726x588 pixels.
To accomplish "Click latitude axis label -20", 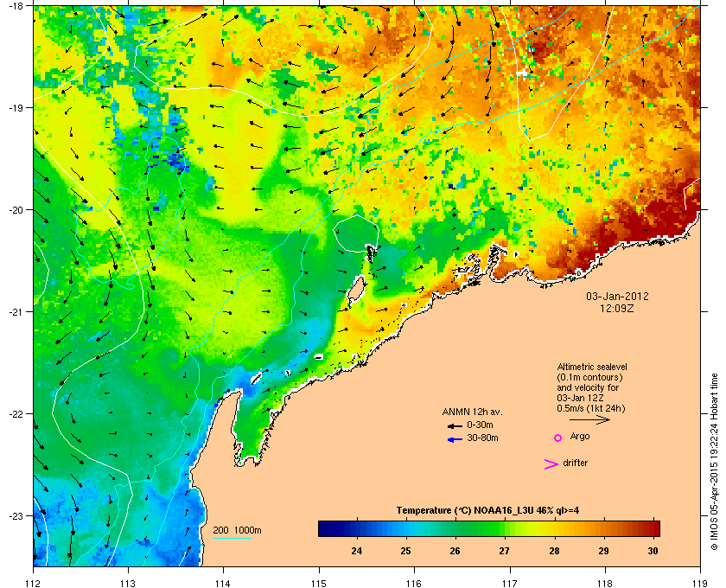I will click(16, 209).
